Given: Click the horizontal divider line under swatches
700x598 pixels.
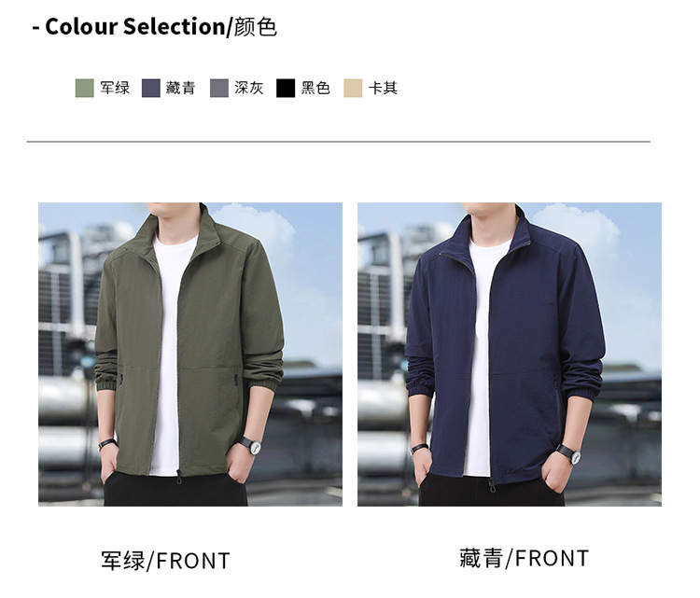Looking at the screenshot, I should pyautogui.click(x=339, y=142).
